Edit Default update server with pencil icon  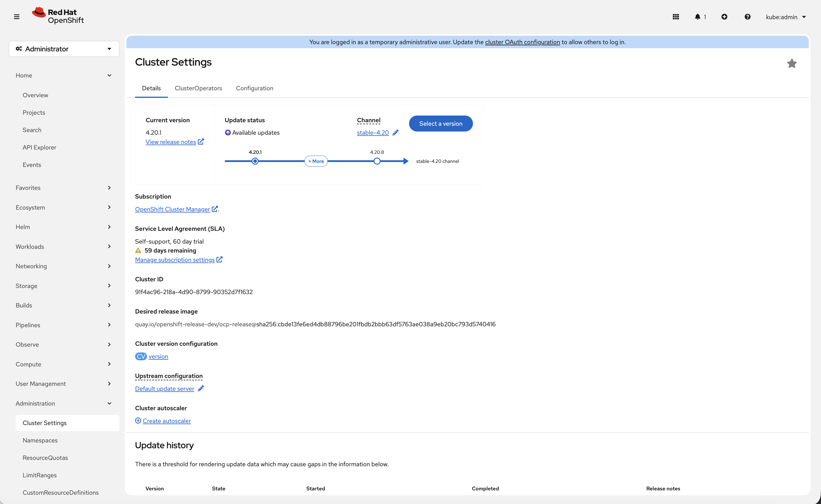coord(201,388)
